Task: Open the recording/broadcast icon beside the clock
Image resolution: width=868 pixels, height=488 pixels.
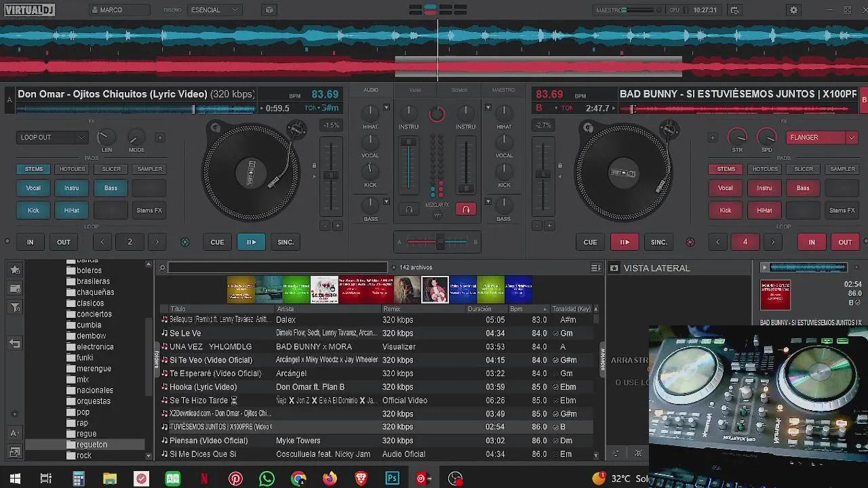Action: click(735, 10)
